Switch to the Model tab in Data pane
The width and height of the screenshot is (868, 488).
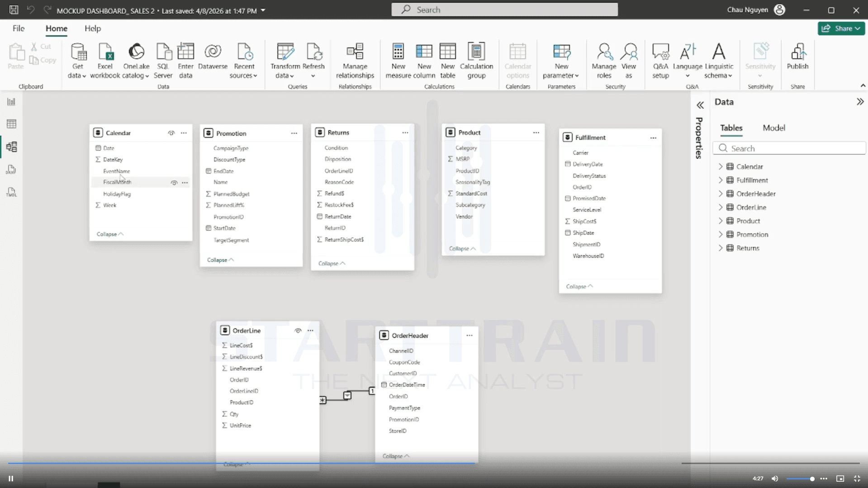coord(773,128)
